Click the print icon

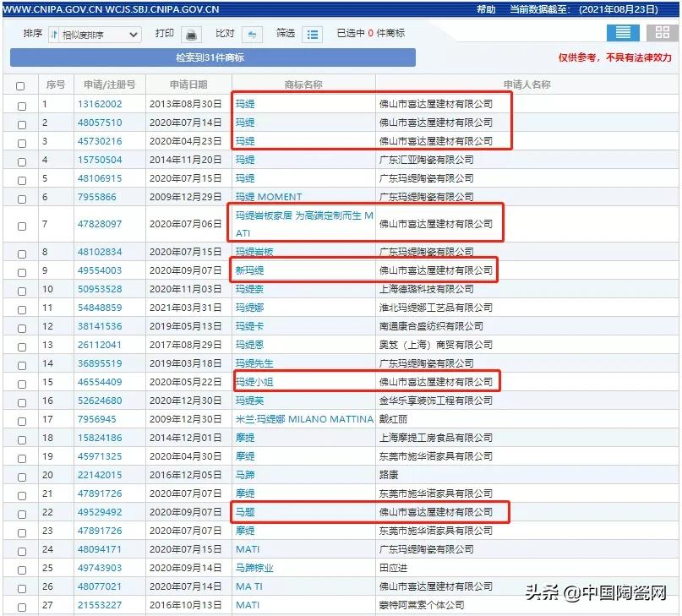pos(191,35)
